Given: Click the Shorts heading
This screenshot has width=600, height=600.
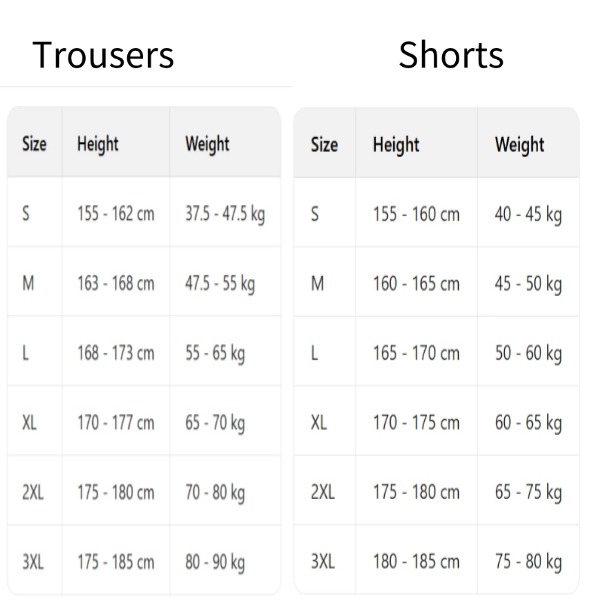Looking at the screenshot, I should pyautogui.click(x=451, y=54).
